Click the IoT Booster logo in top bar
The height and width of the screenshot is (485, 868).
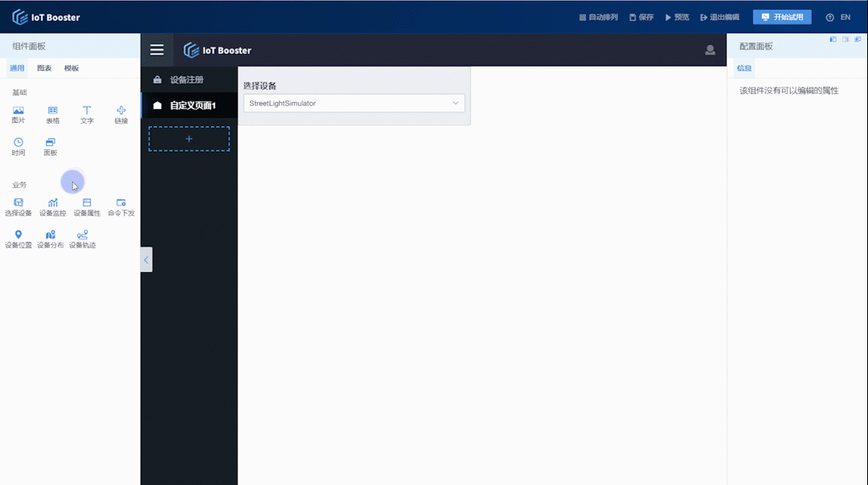tap(46, 17)
